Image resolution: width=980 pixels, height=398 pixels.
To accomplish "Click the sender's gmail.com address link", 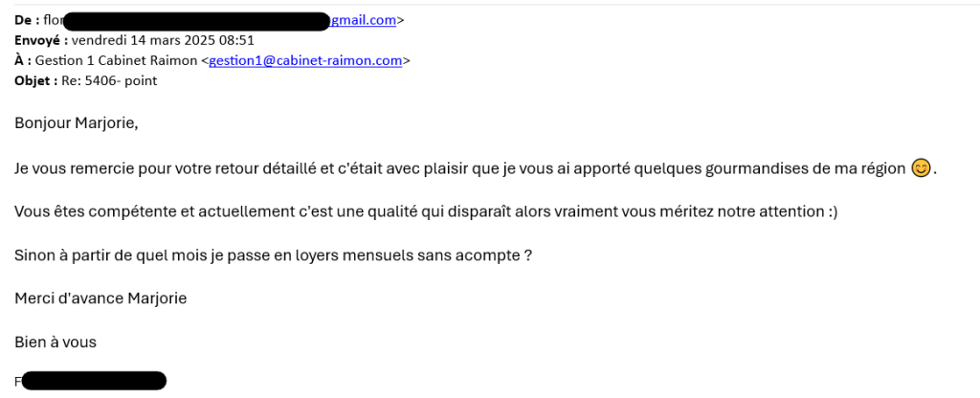I will click(363, 20).
